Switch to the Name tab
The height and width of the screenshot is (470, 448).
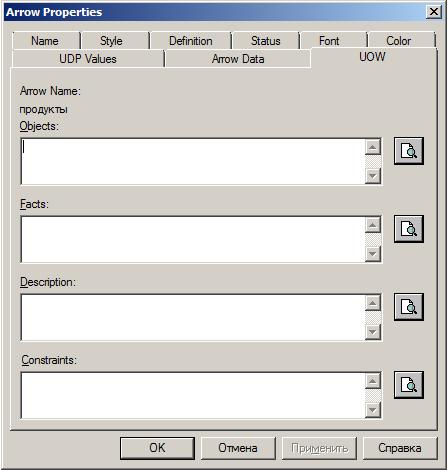45,41
